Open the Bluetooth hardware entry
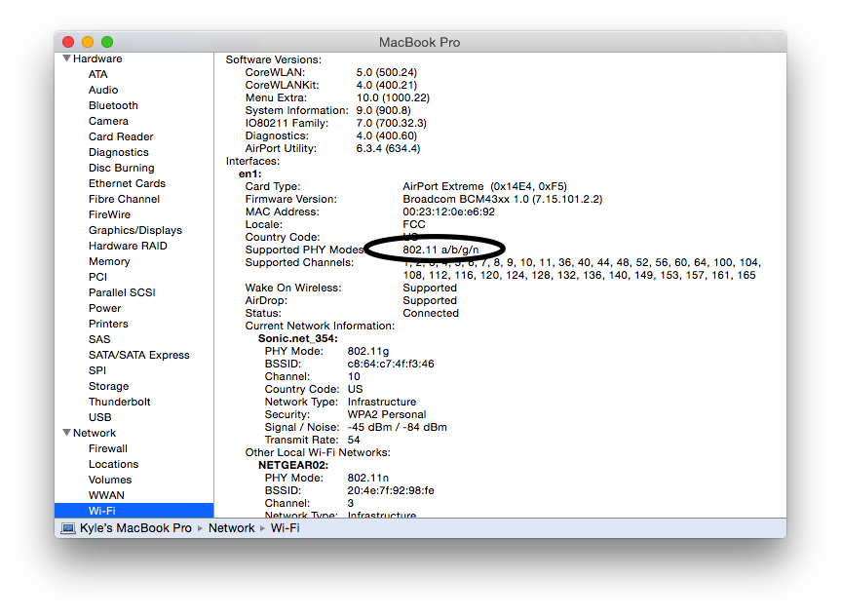This screenshot has height=616, width=841. click(113, 105)
